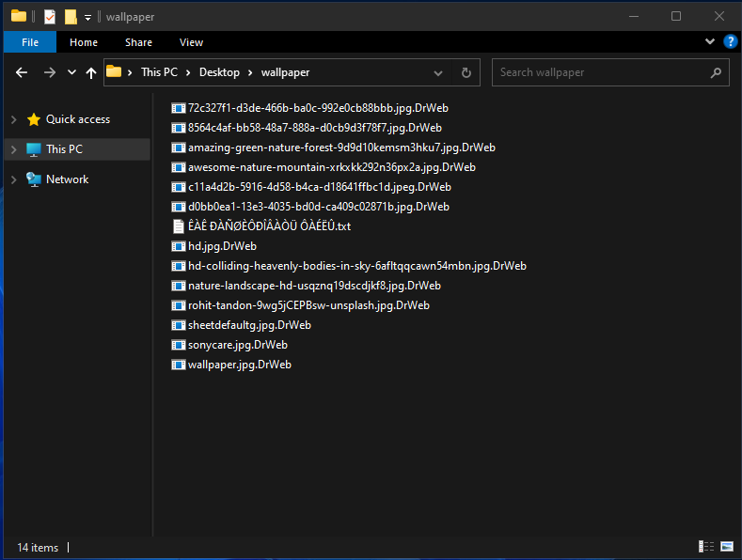Image resolution: width=742 pixels, height=560 pixels.
Task: Open the address bar history dropdown
Action: [438, 73]
